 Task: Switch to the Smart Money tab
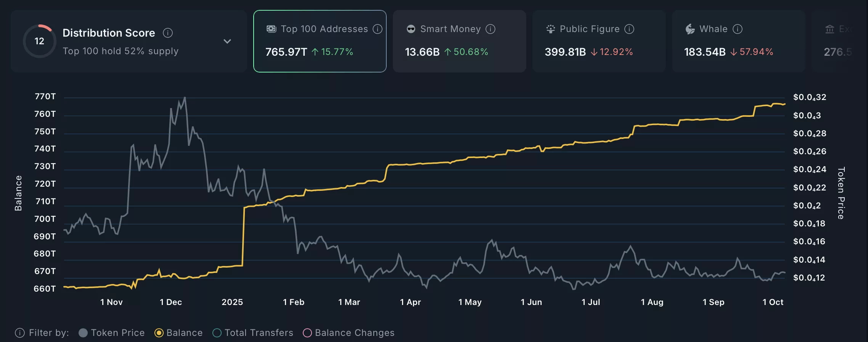click(x=459, y=41)
